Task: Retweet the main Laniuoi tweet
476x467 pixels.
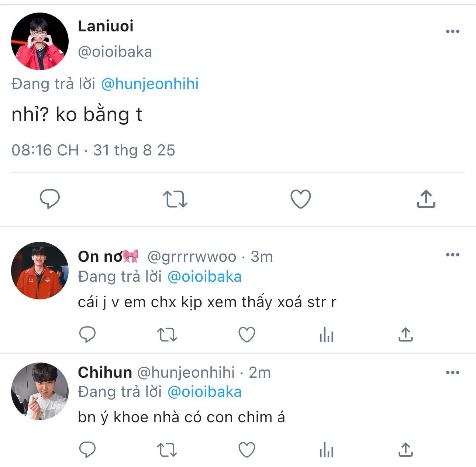Action: pyautogui.click(x=175, y=199)
